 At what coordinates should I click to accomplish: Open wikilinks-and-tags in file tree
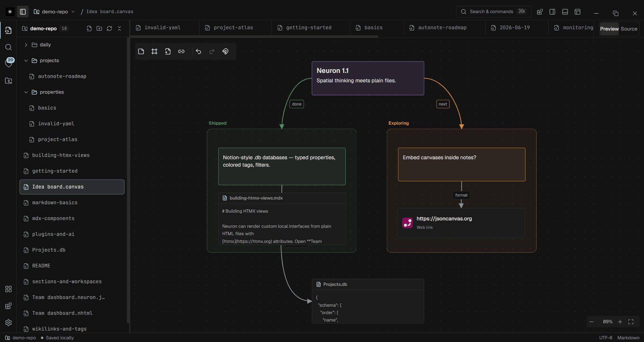tap(72, 329)
